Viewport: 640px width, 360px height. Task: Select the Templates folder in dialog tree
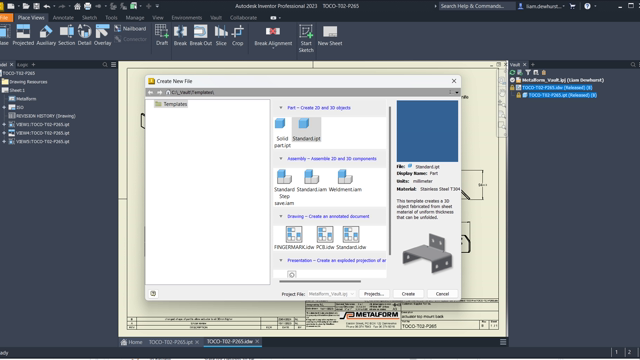coord(171,104)
